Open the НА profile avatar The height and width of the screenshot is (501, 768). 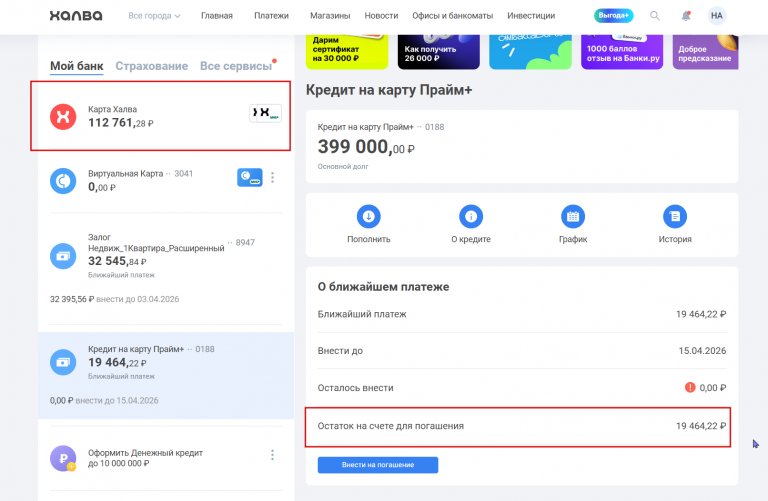[x=717, y=16]
